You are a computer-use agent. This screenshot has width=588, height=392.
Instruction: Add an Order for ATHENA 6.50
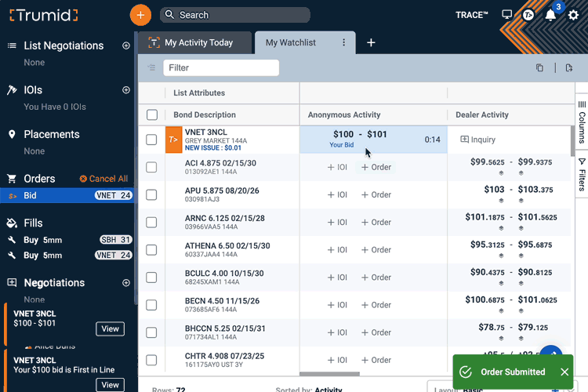(x=376, y=250)
